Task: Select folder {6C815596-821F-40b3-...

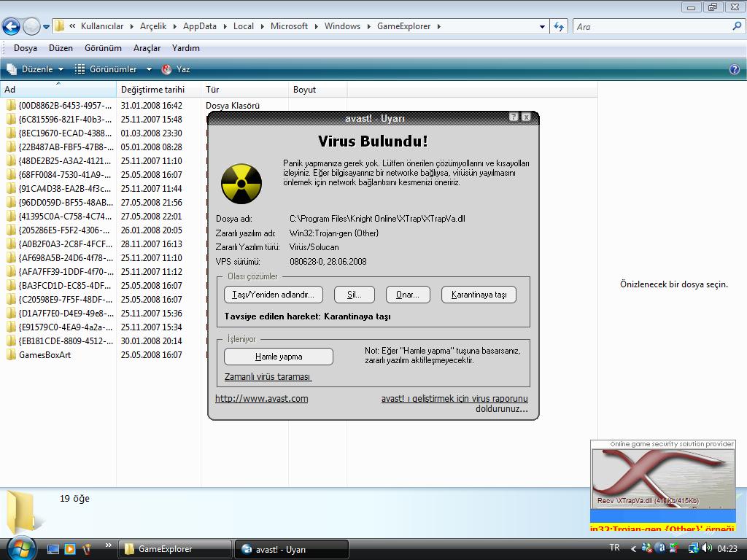Action: pyautogui.click(x=60, y=120)
